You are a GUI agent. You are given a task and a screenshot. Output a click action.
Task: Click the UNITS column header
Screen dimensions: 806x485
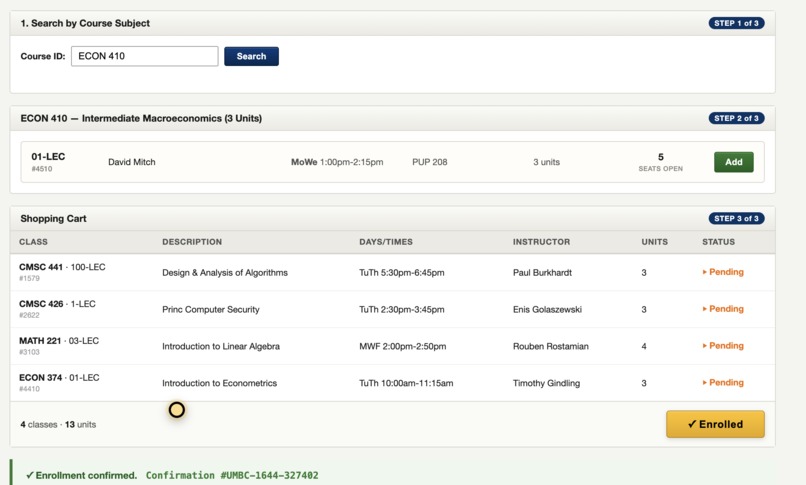pyautogui.click(x=654, y=241)
